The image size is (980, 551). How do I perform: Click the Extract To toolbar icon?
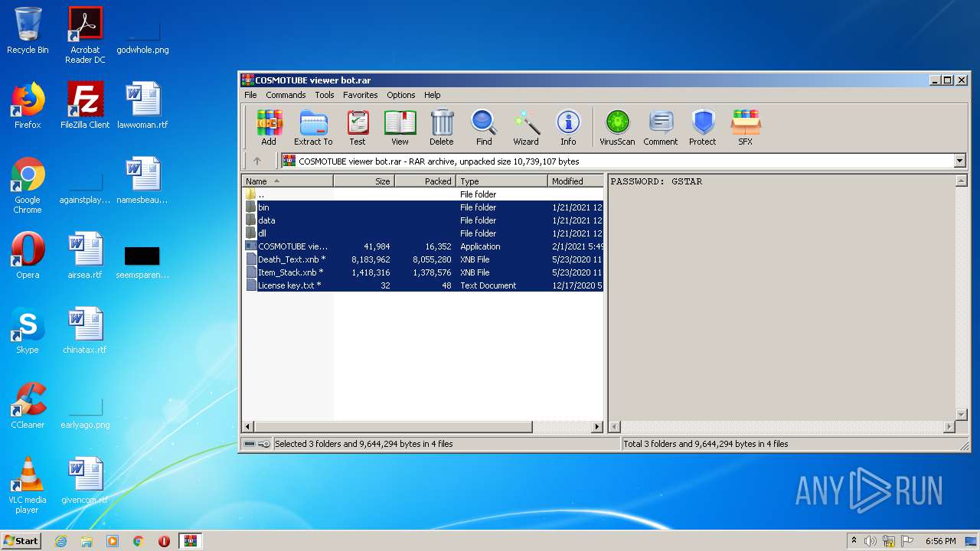click(313, 127)
